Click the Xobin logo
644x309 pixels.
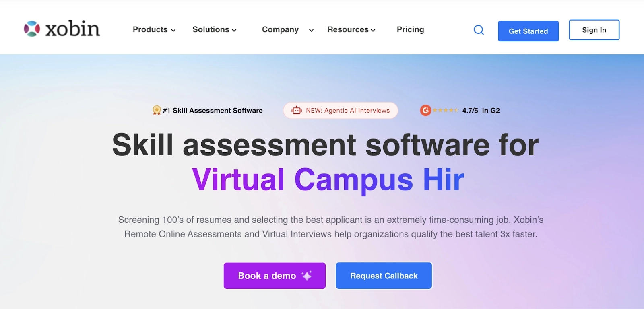click(62, 29)
